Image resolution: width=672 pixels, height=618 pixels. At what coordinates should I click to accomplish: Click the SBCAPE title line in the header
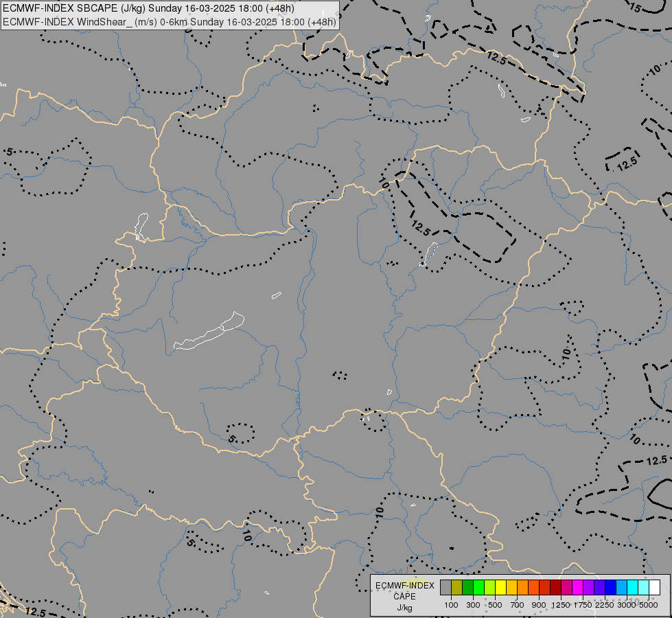(x=148, y=8)
